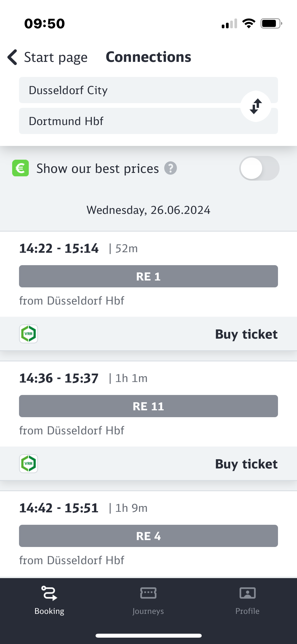Open the RE 11 train connection bar

(148, 406)
